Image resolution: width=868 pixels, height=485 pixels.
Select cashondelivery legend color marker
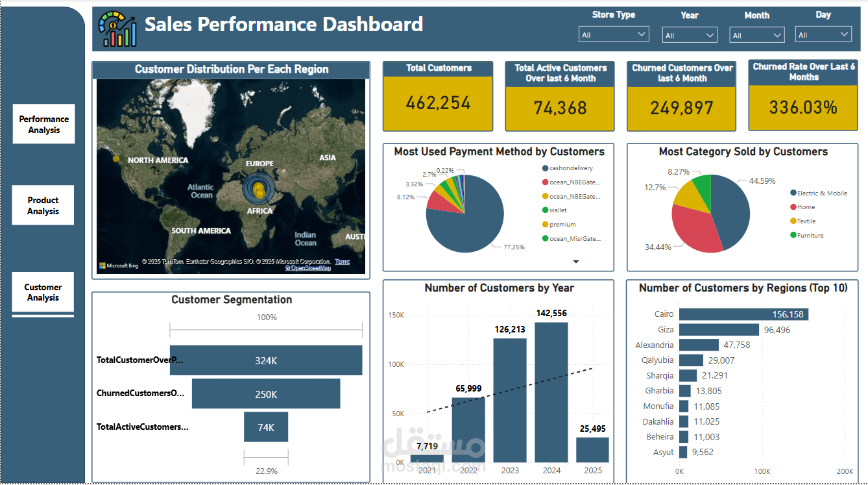(x=545, y=168)
